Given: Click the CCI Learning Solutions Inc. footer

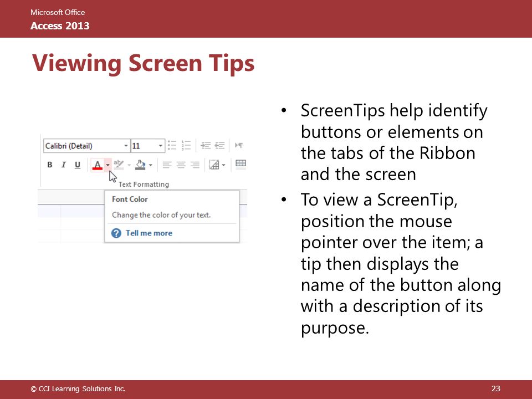Looking at the screenshot, I should pos(78,389).
